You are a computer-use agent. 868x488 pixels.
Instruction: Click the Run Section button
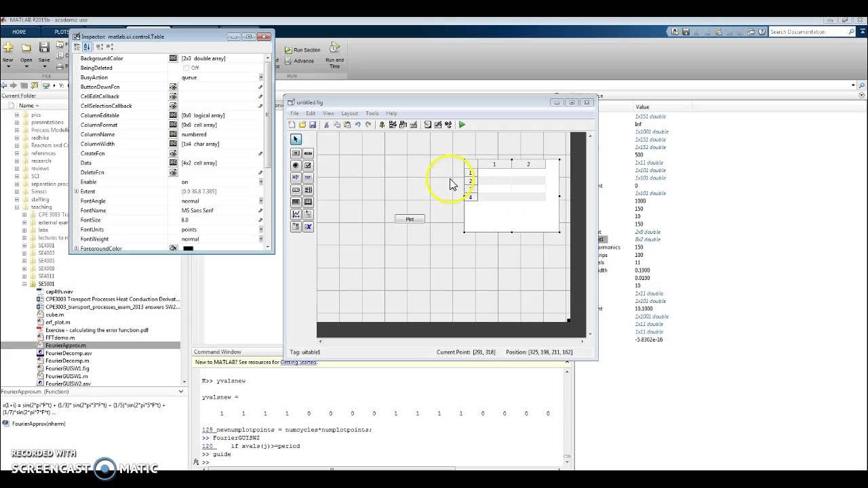(302, 49)
